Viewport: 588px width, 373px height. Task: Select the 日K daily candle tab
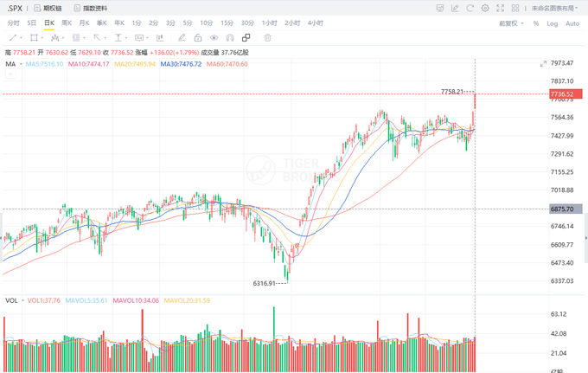click(49, 23)
